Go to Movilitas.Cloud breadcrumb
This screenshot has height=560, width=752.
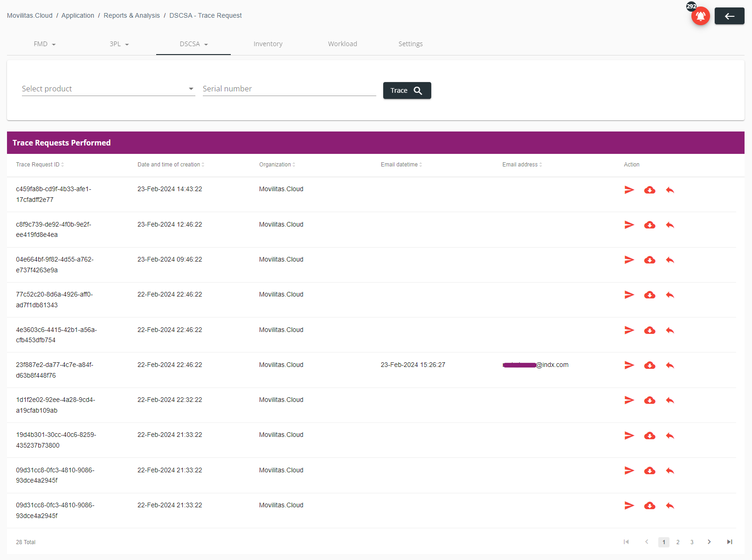[30, 15]
